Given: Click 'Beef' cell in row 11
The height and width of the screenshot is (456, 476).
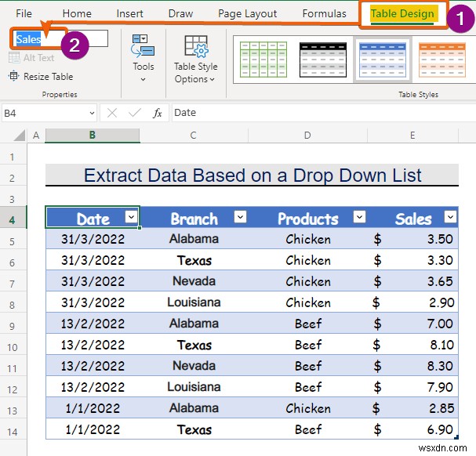Looking at the screenshot, I should (307, 366).
